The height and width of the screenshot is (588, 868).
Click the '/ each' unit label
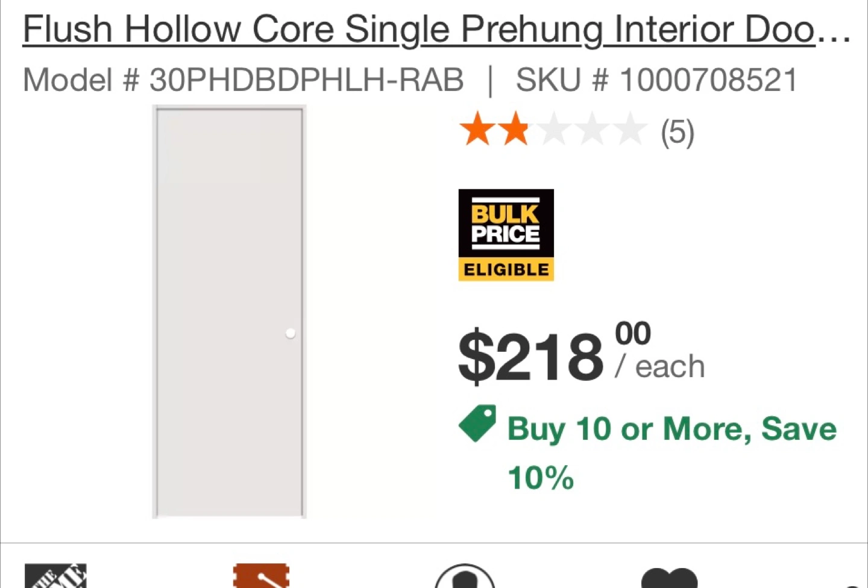pyautogui.click(x=659, y=366)
